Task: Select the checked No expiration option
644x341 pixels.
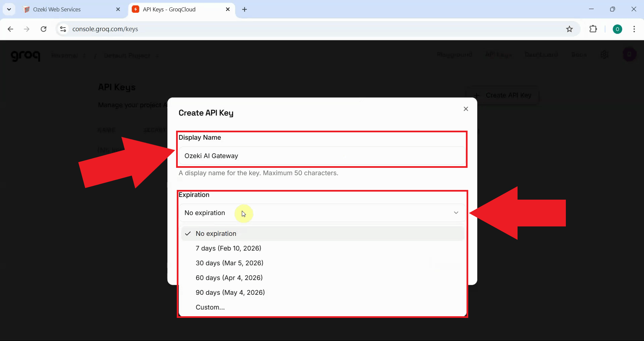Action: pyautogui.click(x=216, y=233)
